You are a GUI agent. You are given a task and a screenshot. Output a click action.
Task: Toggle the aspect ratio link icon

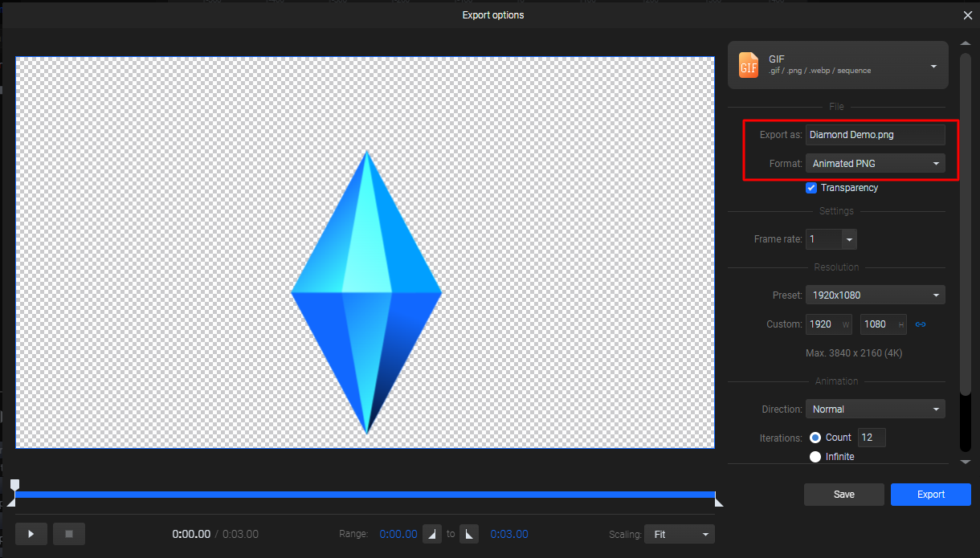pyautogui.click(x=921, y=324)
